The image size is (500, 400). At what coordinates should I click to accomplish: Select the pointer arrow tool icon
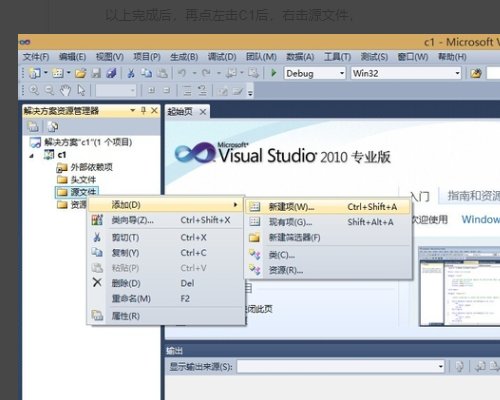[x=81, y=90]
